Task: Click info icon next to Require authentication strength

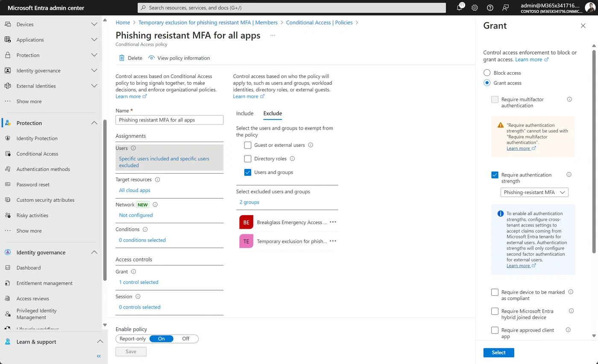Action: point(569,175)
